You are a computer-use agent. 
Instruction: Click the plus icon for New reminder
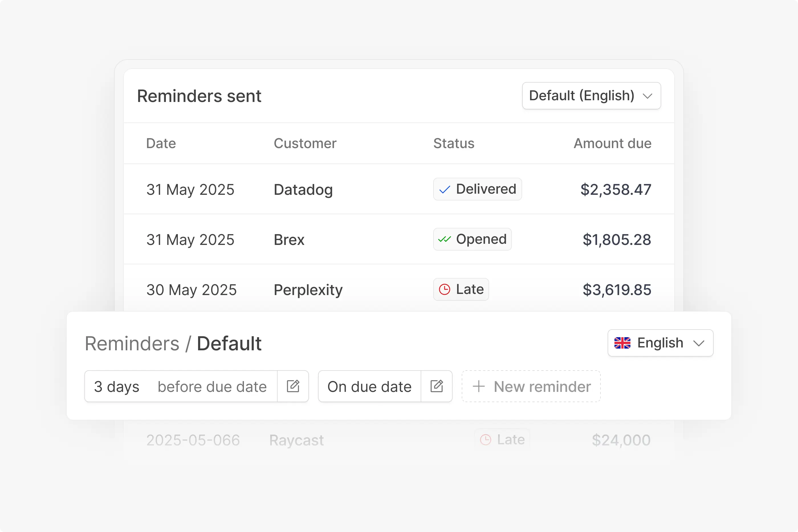[x=479, y=386]
